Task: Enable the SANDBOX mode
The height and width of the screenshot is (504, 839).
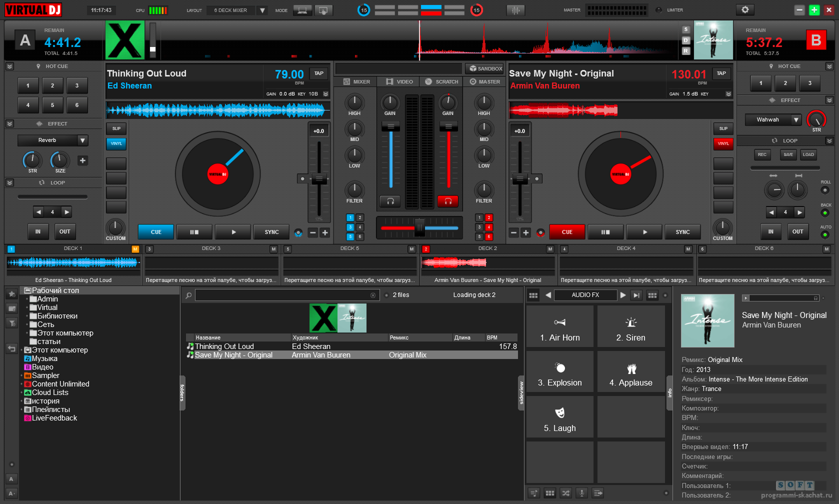Action: (484, 68)
